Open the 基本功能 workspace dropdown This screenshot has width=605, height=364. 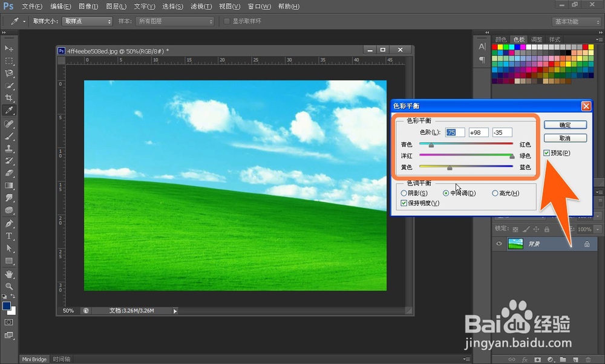click(576, 22)
